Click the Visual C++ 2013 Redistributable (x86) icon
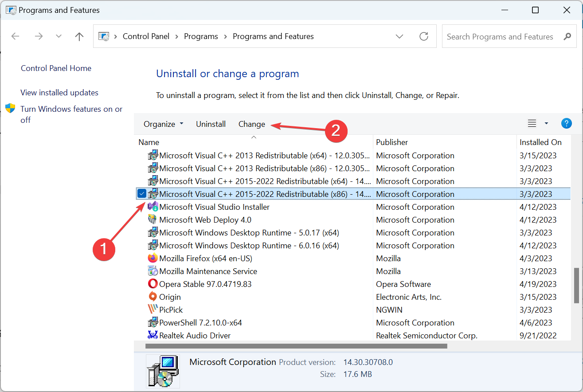The height and width of the screenshot is (392, 583). coord(153,168)
